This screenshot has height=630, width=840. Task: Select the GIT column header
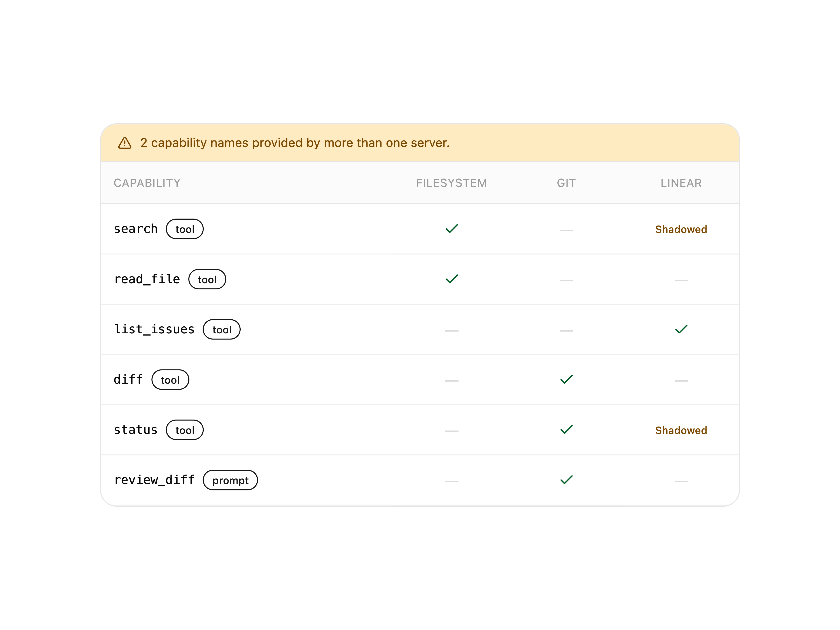tap(566, 183)
